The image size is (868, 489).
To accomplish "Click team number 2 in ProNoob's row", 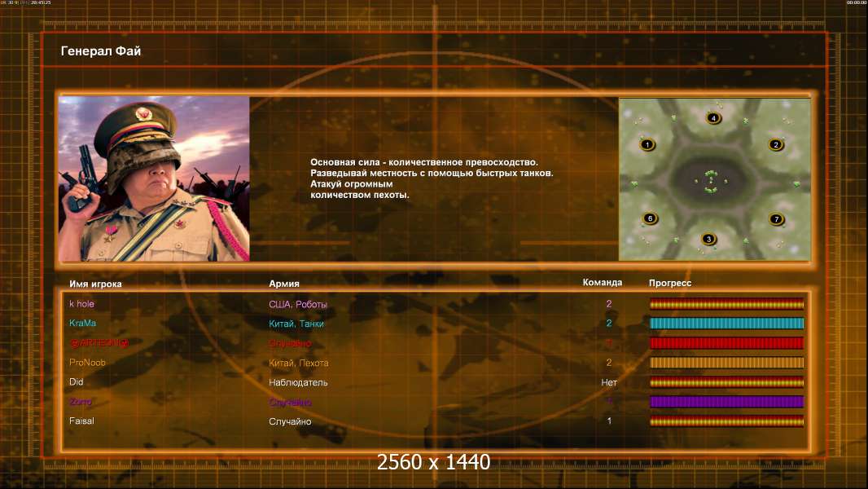I will click(609, 363).
